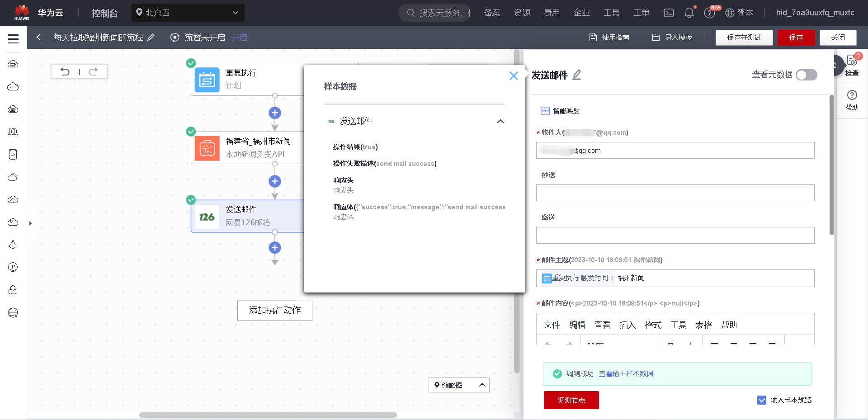Select the 126 mail node icon
The image size is (868, 420).
click(207, 217)
